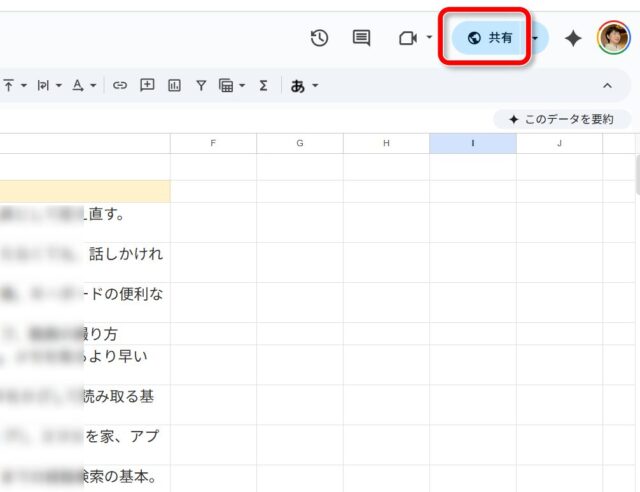640x492 pixels.
Task: Insert a comment from toolbar
Action: (x=147, y=86)
